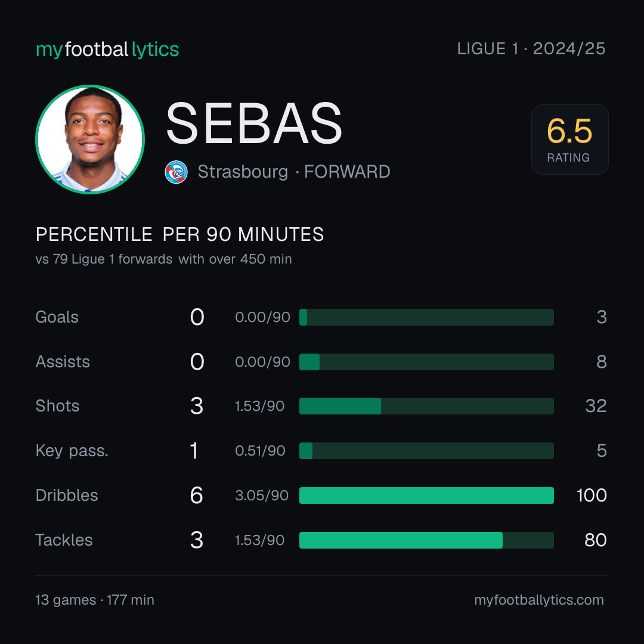Click the myfootballytics logo
This screenshot has width=644, height=644.
point(107,49)
